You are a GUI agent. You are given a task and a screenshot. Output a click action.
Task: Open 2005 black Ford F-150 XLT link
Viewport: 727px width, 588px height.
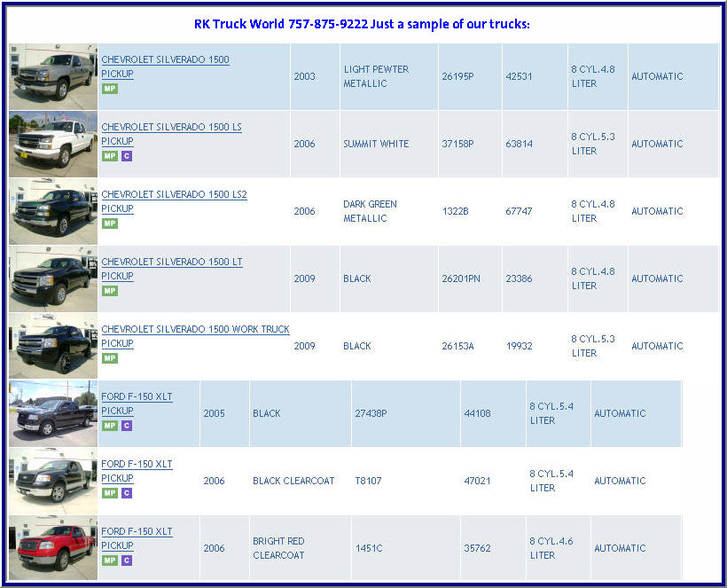(x=137, y=404)
